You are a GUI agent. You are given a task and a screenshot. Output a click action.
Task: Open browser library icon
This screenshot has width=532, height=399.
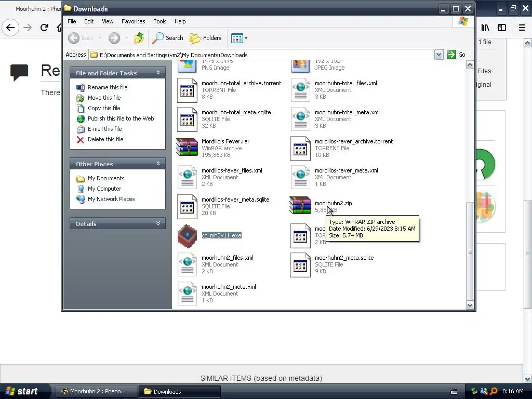[486, 28]
